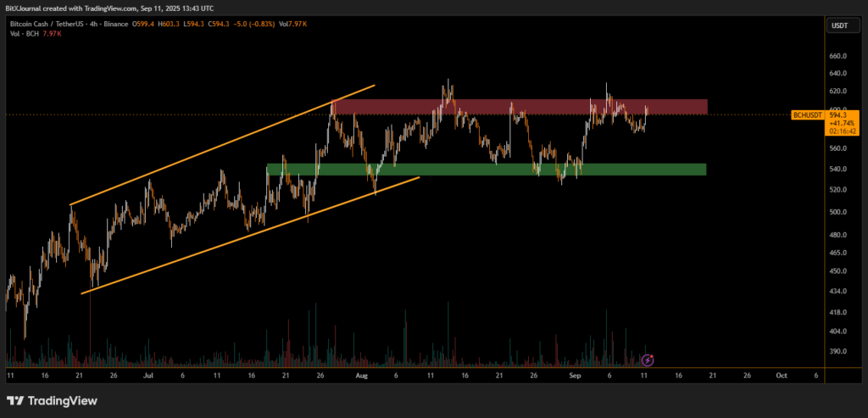The width and height of the screenshot is (868, 418).
Task: Click the Sep label on time axis
Action: tap(576, 373)
